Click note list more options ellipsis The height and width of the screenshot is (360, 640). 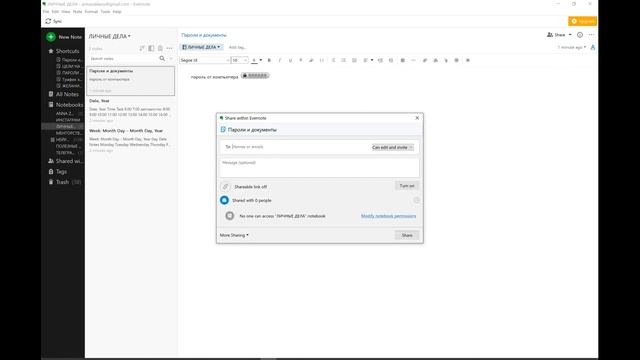(x=169, y=48)
